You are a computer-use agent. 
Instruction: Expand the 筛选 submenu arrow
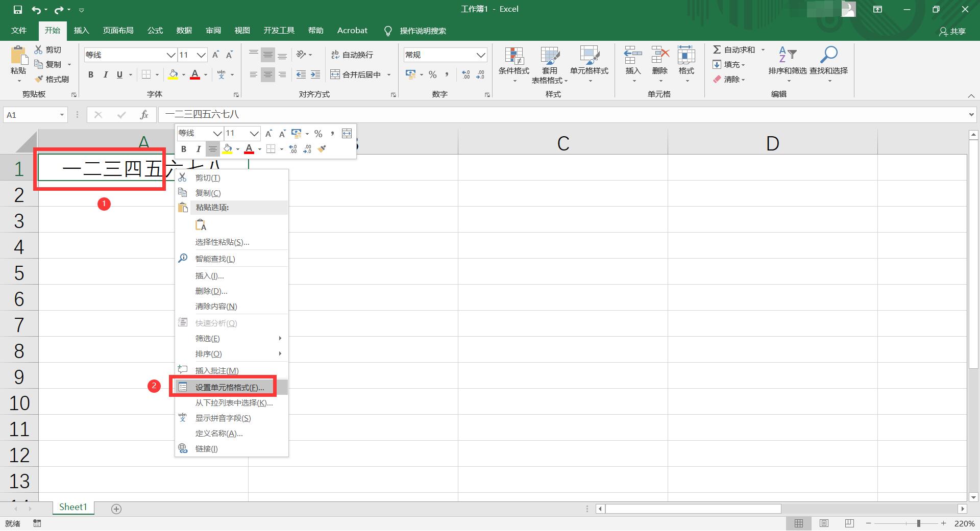(x=280, y=338)
